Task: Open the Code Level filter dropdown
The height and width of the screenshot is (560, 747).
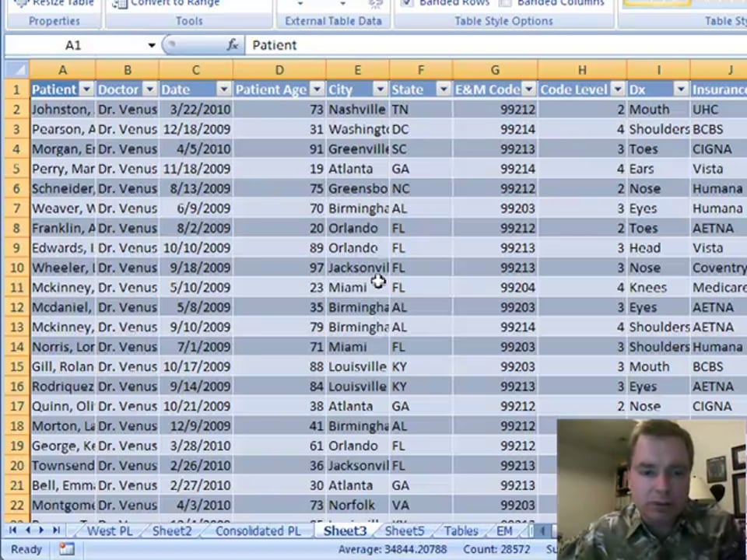Action: point(618,89)
